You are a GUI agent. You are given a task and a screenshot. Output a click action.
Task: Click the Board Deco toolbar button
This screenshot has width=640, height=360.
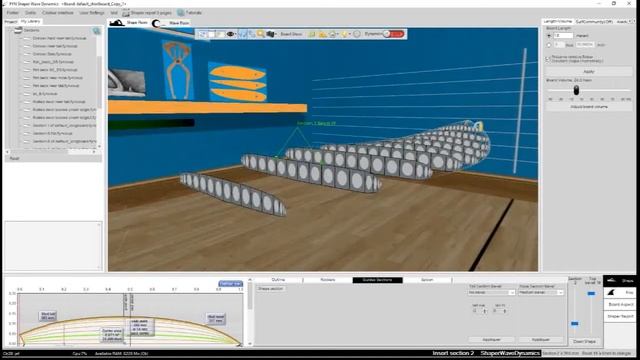click(291, 34)
